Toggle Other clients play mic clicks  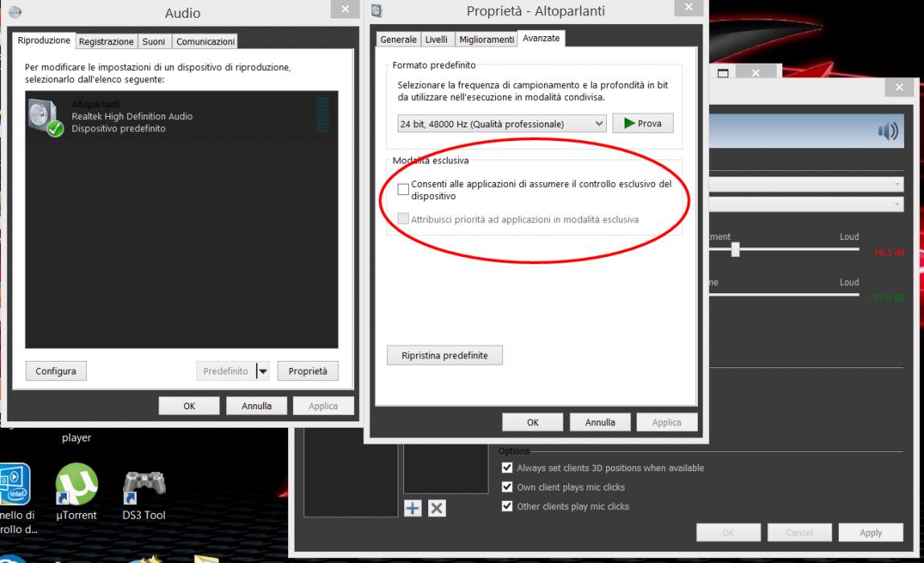(506, 507)
